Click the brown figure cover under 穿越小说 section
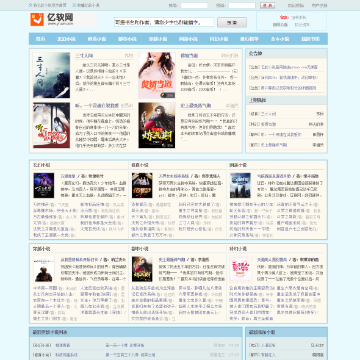 click(44, 269)
